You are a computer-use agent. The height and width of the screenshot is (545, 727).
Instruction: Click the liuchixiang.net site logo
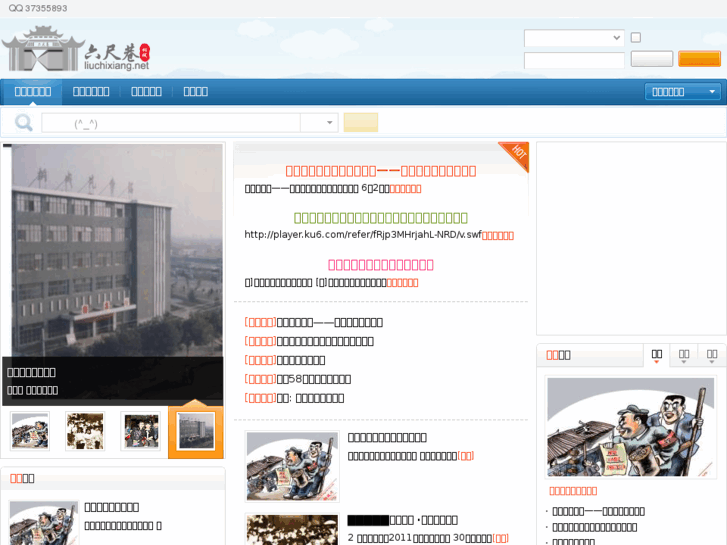[76, 49]
